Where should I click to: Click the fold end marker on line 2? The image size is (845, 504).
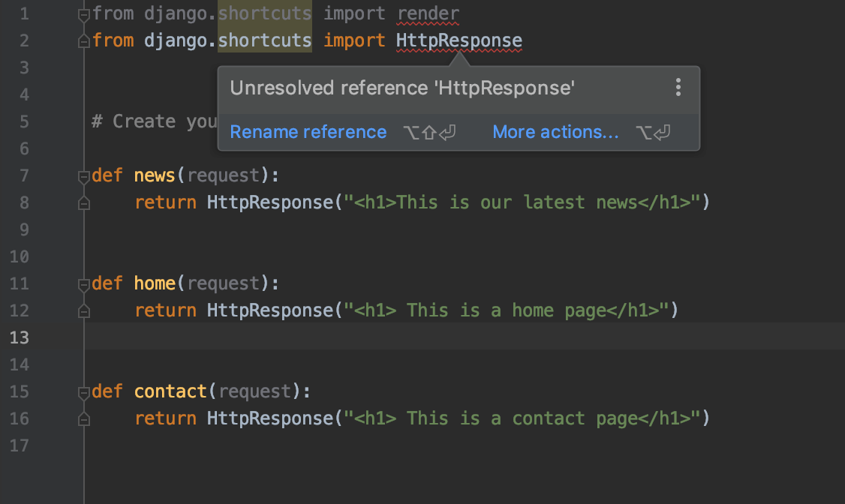click(83, 41)
